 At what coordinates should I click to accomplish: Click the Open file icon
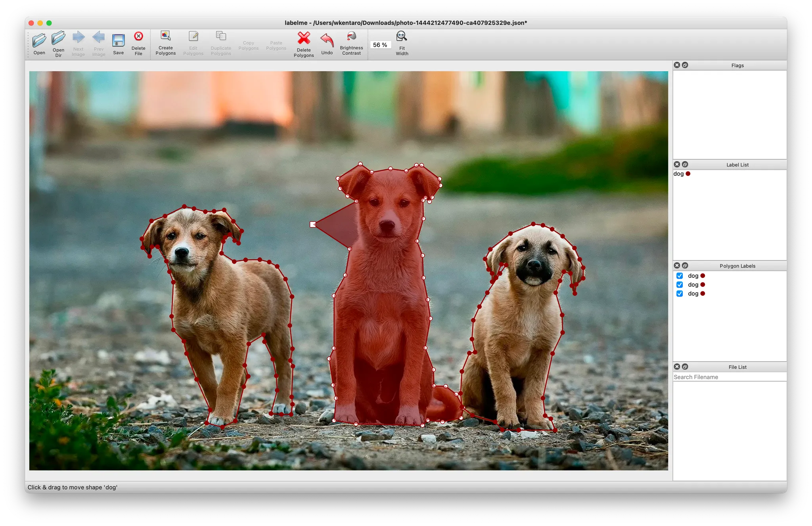coord(39,40)
